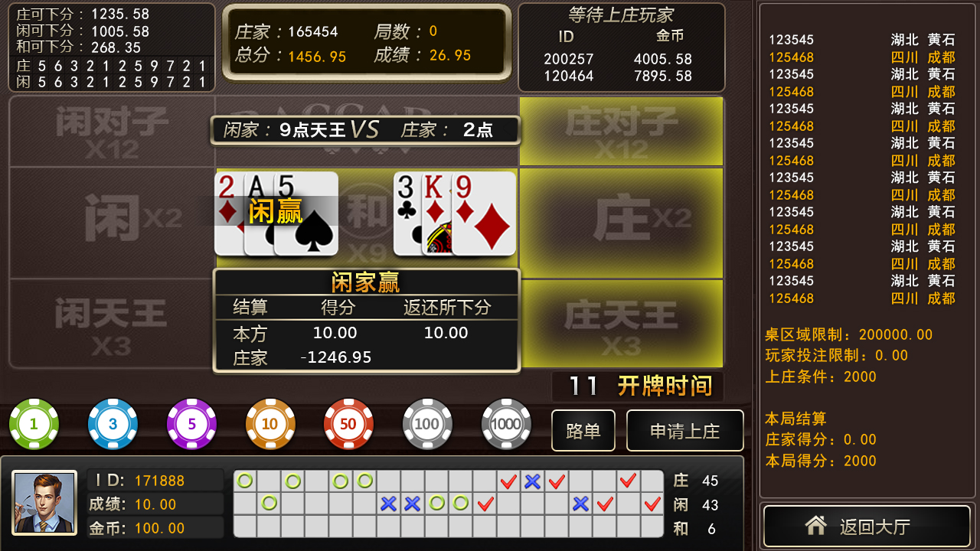This screenshot has height=551, width=980.
Task: Pick the purple 5 chip
Action: (191, 424)
